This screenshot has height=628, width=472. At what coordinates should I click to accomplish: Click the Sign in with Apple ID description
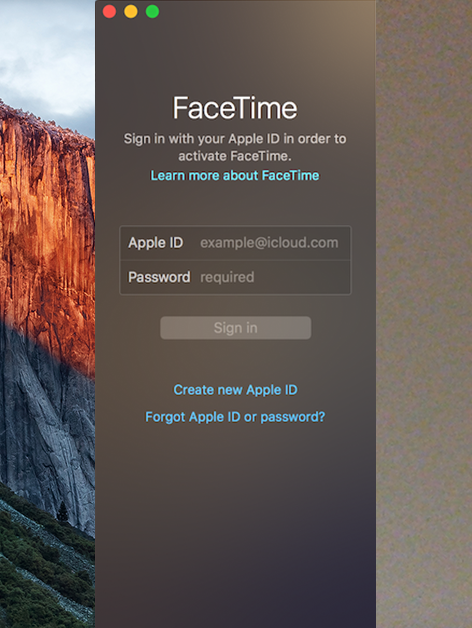(x=235, y=147)
